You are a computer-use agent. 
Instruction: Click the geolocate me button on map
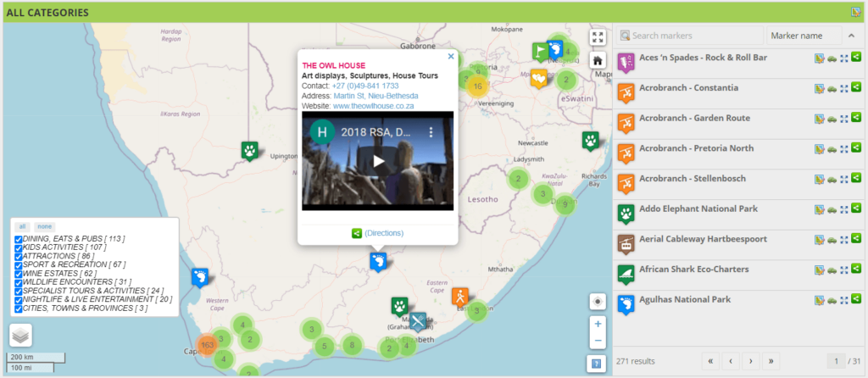click(598, 302)
